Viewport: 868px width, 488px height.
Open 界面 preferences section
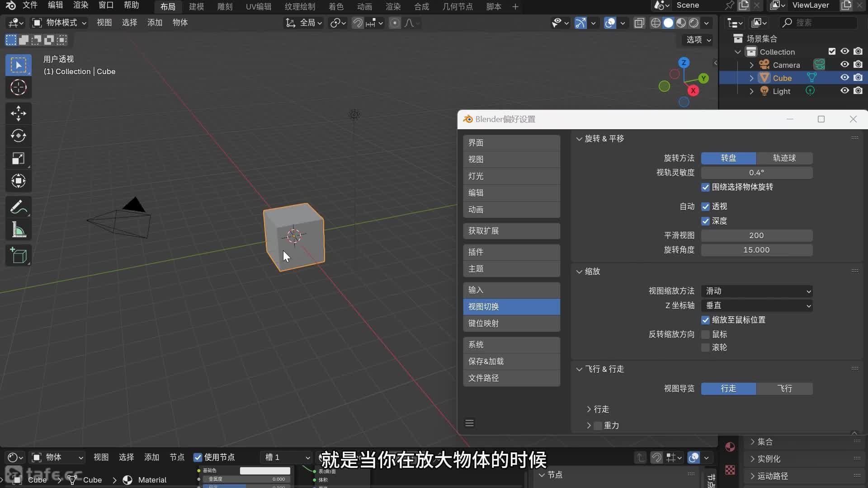point(511,143)
